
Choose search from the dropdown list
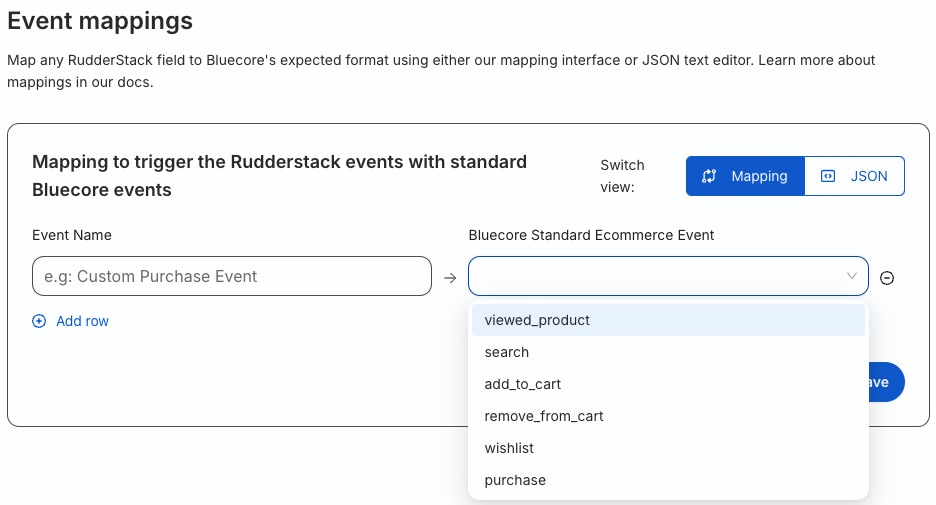click(x=668, y=352)
